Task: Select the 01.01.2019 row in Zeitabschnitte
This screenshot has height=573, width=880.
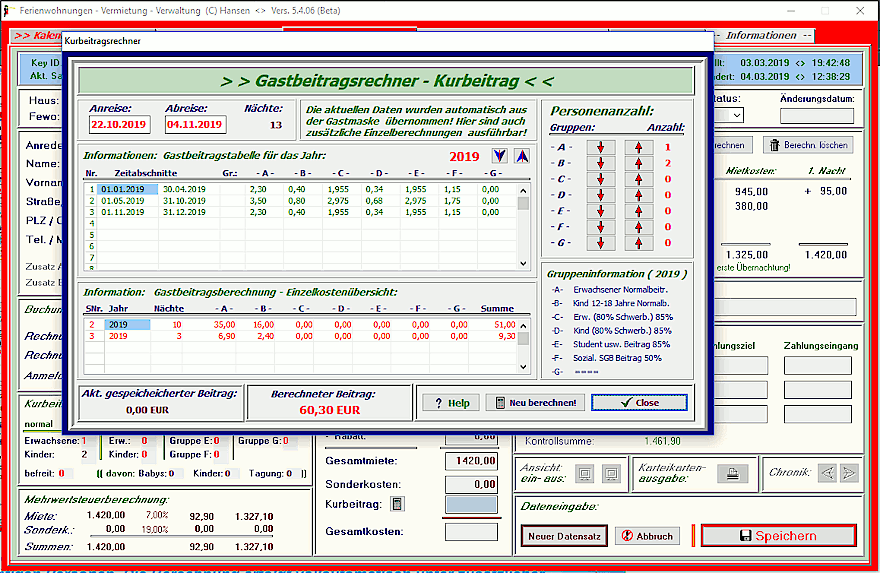Action: click(122, 189)
